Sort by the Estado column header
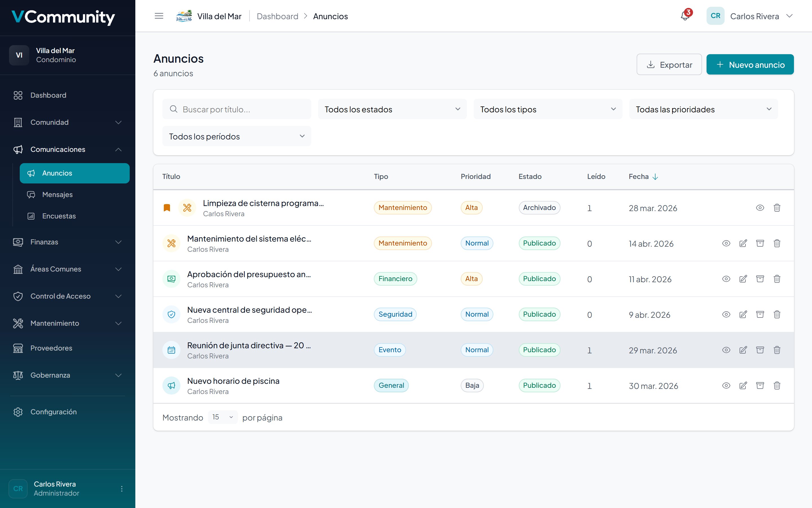The image size is (812, 508). [x=530, y=177]
